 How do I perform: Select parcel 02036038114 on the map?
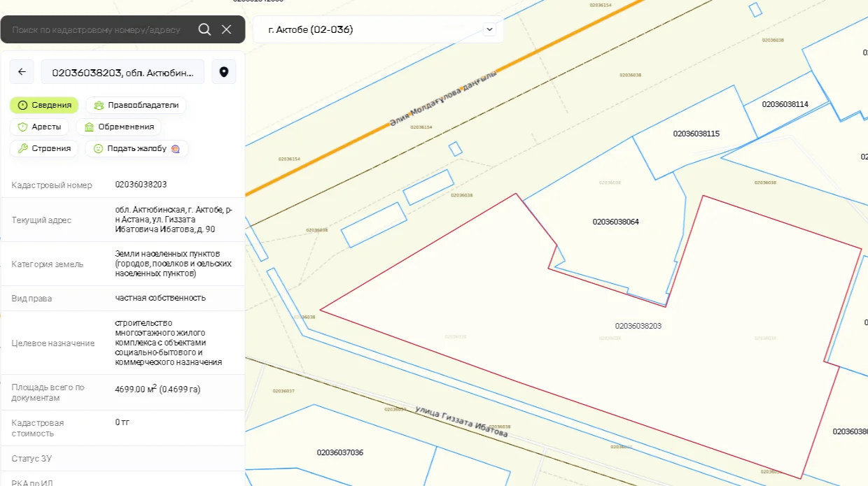(x=785, y=104)
